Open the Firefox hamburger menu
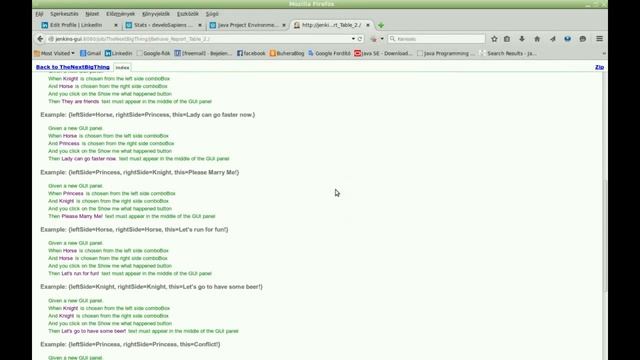The image size is (640, 360). (599, 39)
